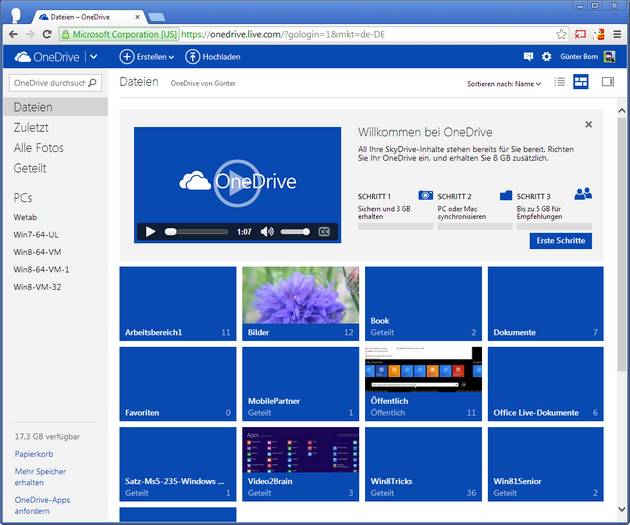Open Alle Fotos in the sidebar
Screen dimensions: 630x525
point(39,148)
